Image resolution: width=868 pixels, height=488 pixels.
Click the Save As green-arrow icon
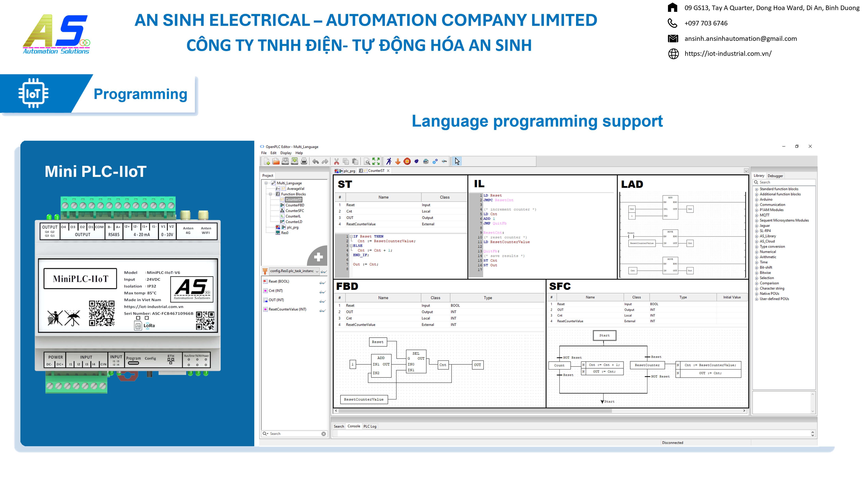point(295,161)
